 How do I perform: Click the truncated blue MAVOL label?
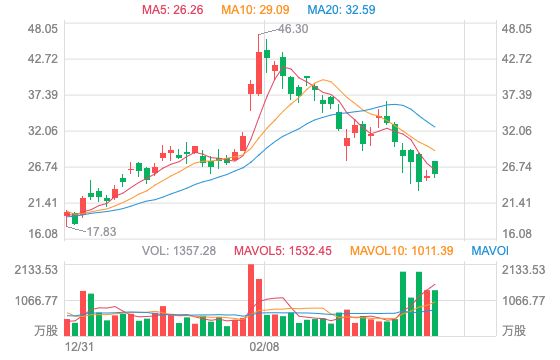click(490, 251)
